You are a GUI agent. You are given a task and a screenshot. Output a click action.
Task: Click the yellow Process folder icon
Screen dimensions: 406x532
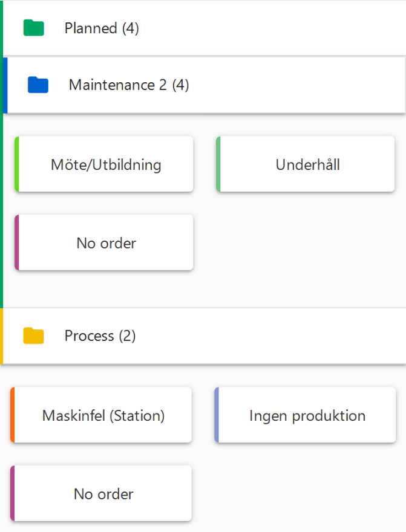click(x=33, y=336)
